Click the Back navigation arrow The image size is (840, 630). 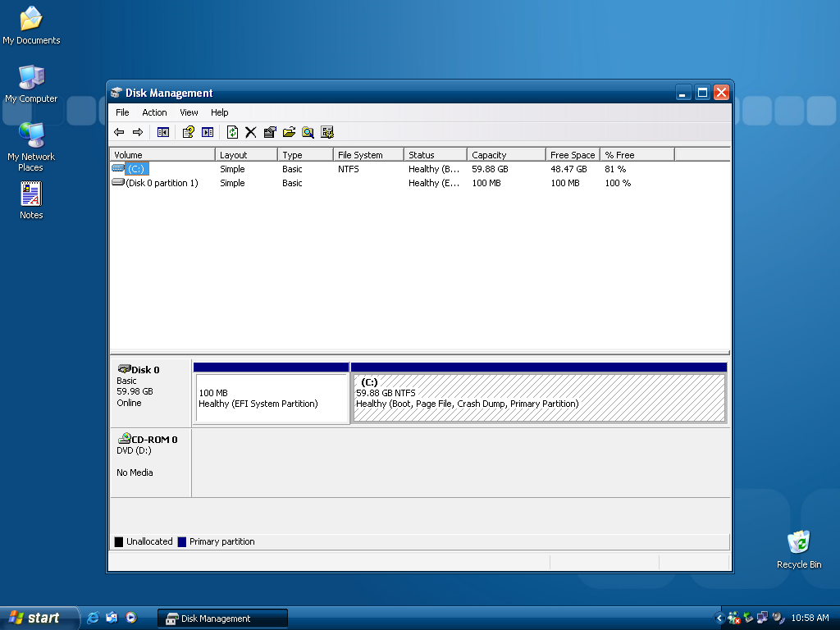120,132
